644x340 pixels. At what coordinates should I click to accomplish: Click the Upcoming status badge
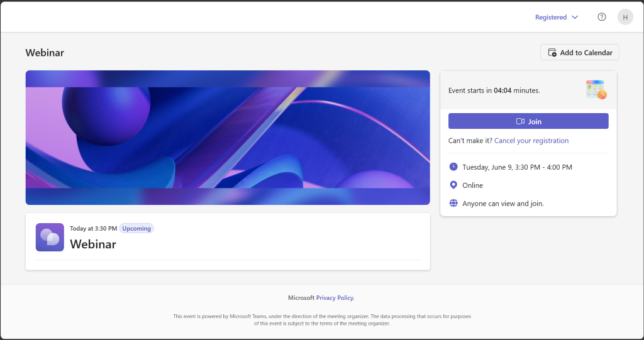(136, 228)
